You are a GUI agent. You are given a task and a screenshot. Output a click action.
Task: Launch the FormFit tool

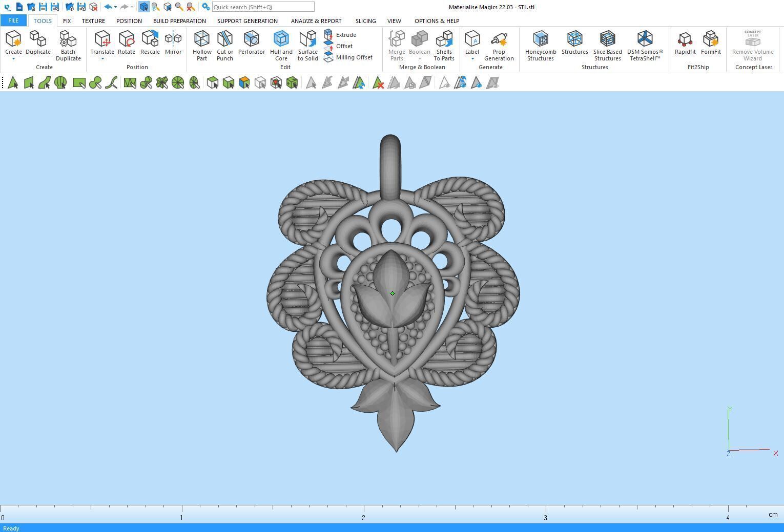711,42
